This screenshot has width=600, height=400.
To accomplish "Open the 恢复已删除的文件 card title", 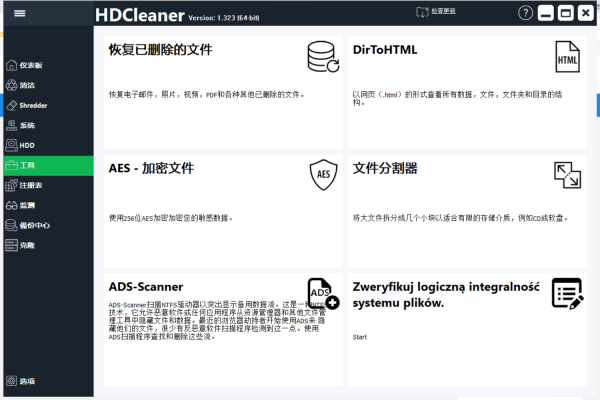I will pos(160,49).
